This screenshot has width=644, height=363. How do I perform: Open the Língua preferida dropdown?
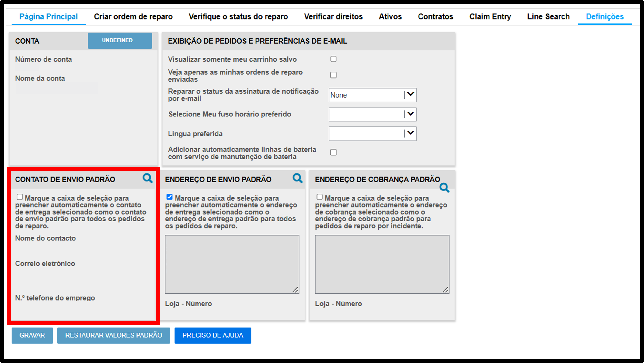(373, 134)
